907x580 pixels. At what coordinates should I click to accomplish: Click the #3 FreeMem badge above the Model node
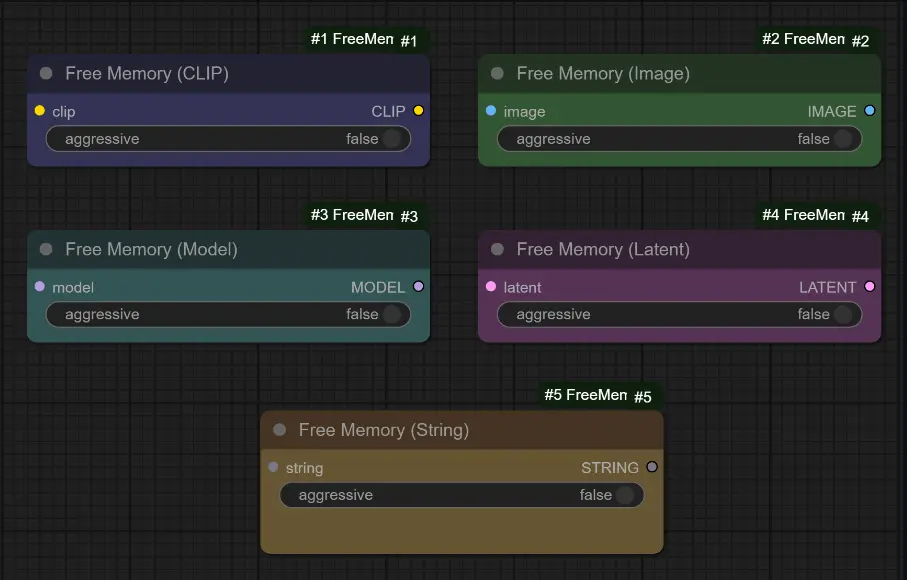point(366,216)
